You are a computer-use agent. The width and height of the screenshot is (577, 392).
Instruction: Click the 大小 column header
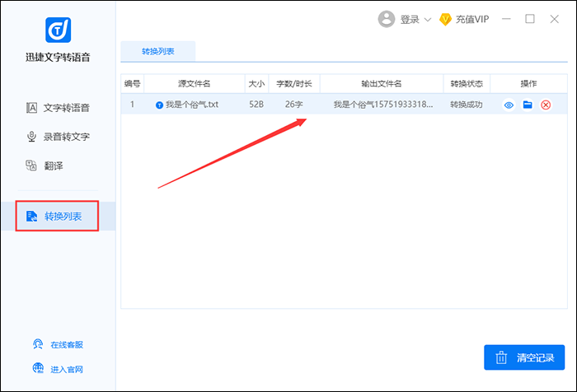tap(256, 83)
